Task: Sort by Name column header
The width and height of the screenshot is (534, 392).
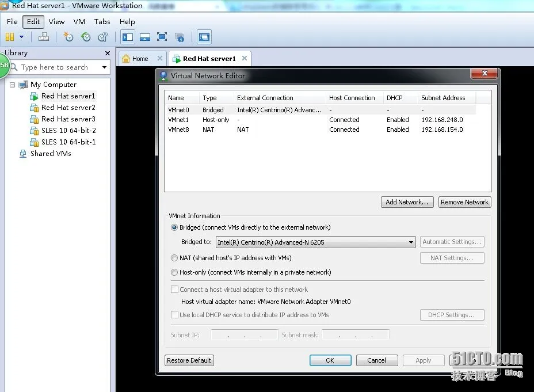Action: pyautogui.click(x=182, y=98)
